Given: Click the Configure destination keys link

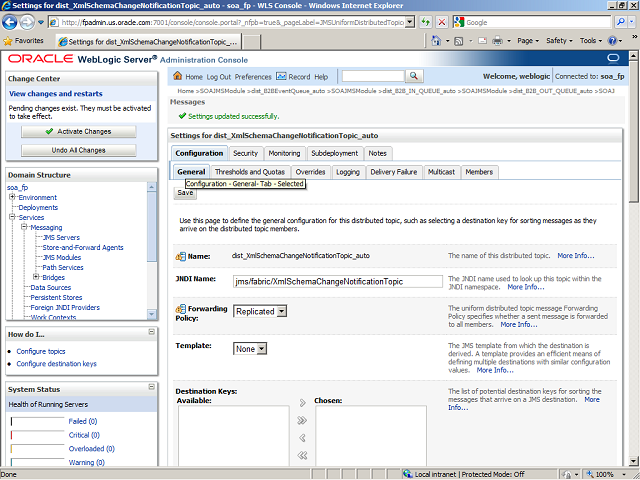Looking at the screenshot, I should pos(56,363).
